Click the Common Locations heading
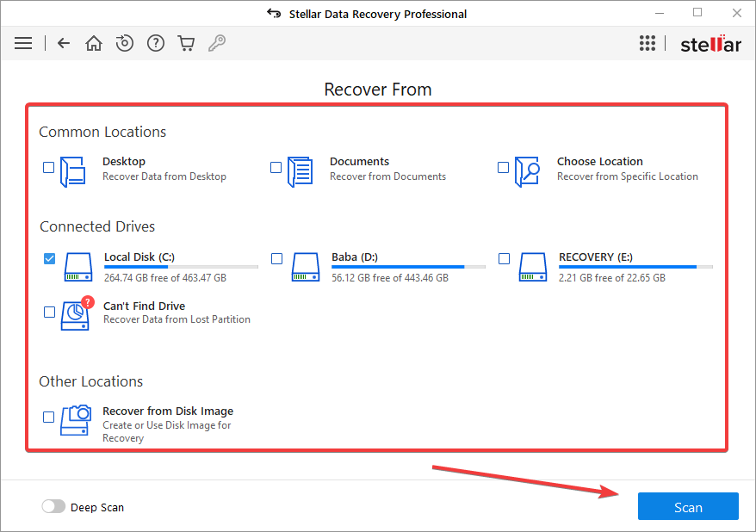 coord(102,132)
